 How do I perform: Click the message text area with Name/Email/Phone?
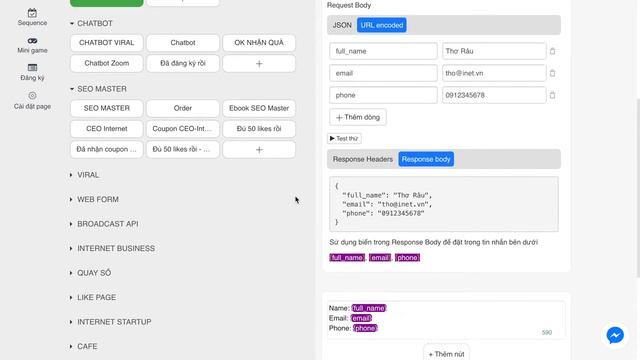[446, 320]
